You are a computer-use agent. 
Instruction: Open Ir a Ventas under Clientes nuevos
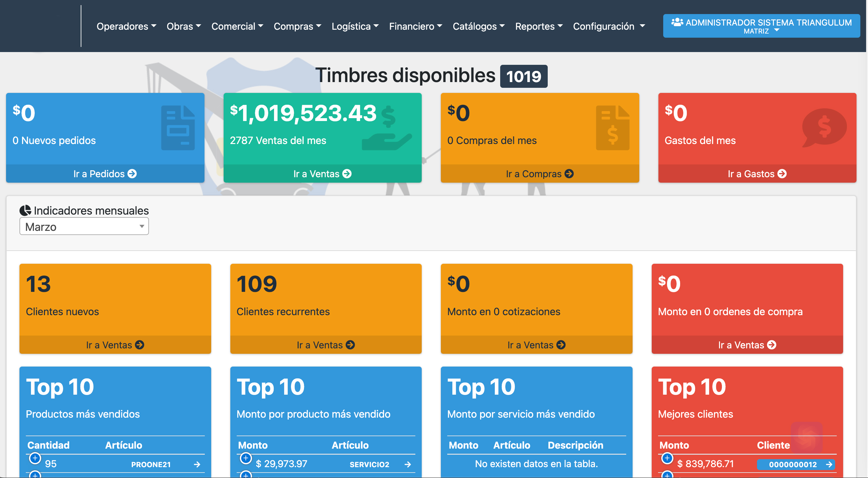click(x=115, y=345)
